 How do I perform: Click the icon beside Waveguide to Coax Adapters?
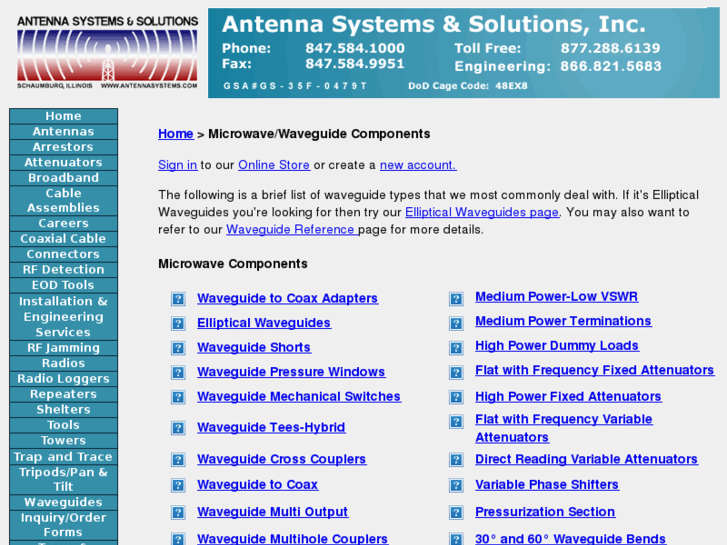[x=178, y=299]
